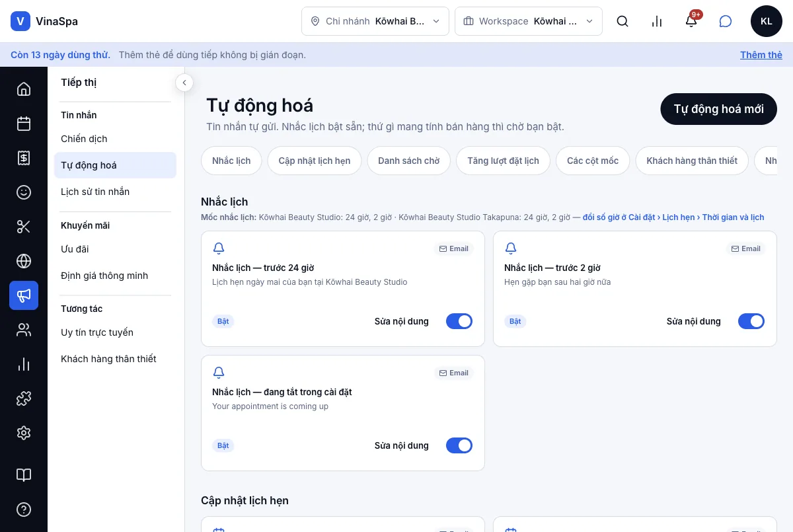Collapse the Tiếp thị side panel
This screenshot has height=532, width=793.
coord(184,83)
